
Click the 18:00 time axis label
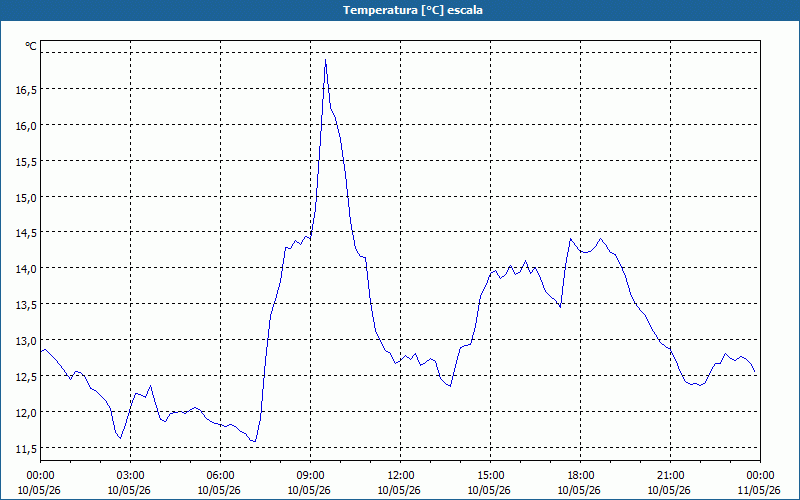[581, 476]
